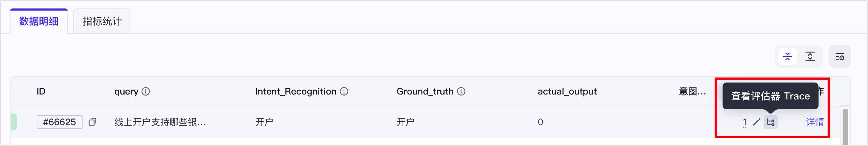Open the 详情 link for row #66625

[815, 122]
